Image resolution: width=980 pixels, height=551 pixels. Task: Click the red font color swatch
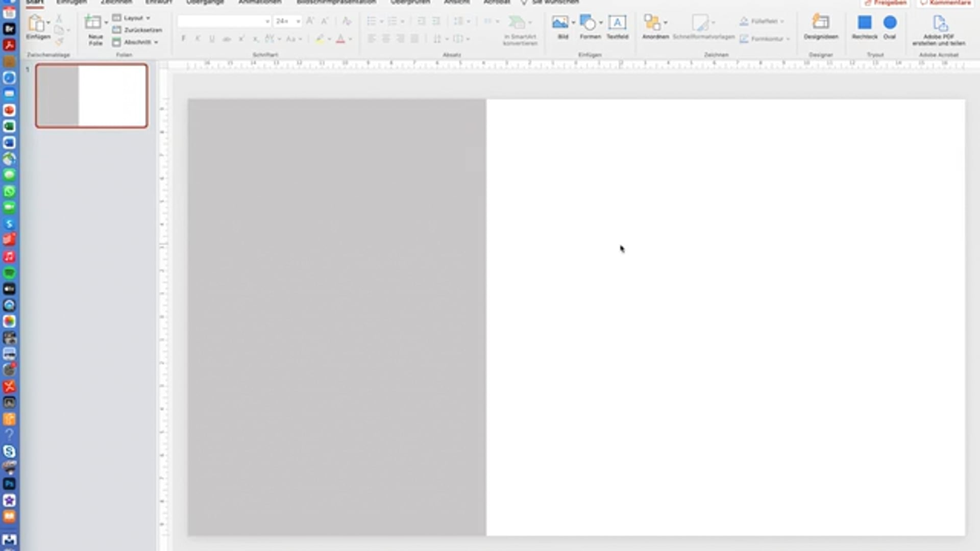[340, 39]
